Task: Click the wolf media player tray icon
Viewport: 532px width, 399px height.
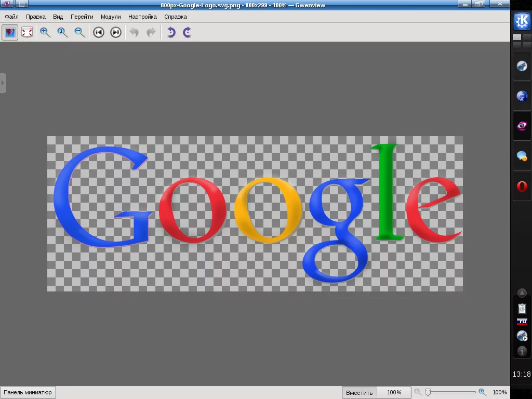Action: (522, 336)
